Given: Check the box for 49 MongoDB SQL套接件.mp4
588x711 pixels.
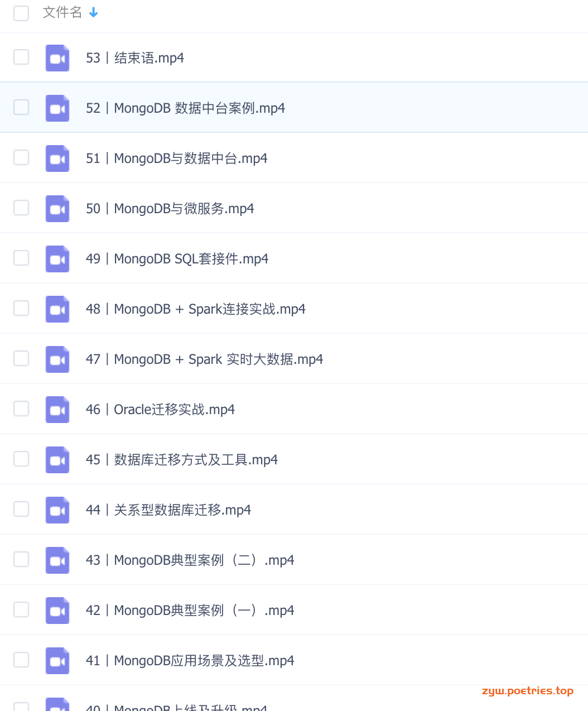Looking at the screenshot, I should coord(21,258).
